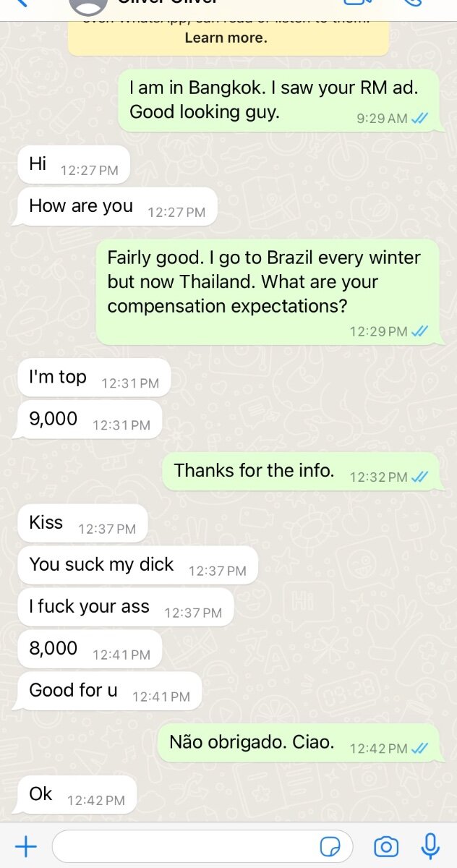This screenshot has width=457, height=868.
Task: Tap the back arrow
Action: [22, 3]
